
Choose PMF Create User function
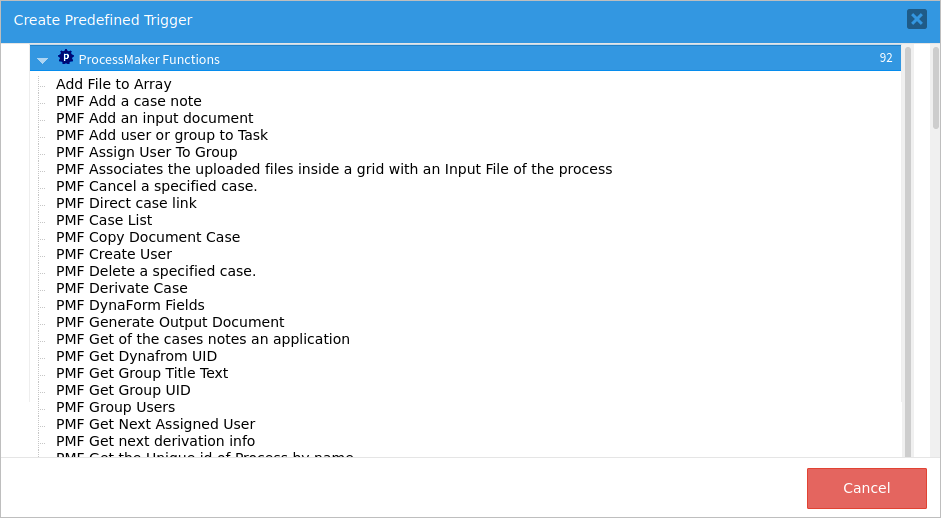pos(114,254)
